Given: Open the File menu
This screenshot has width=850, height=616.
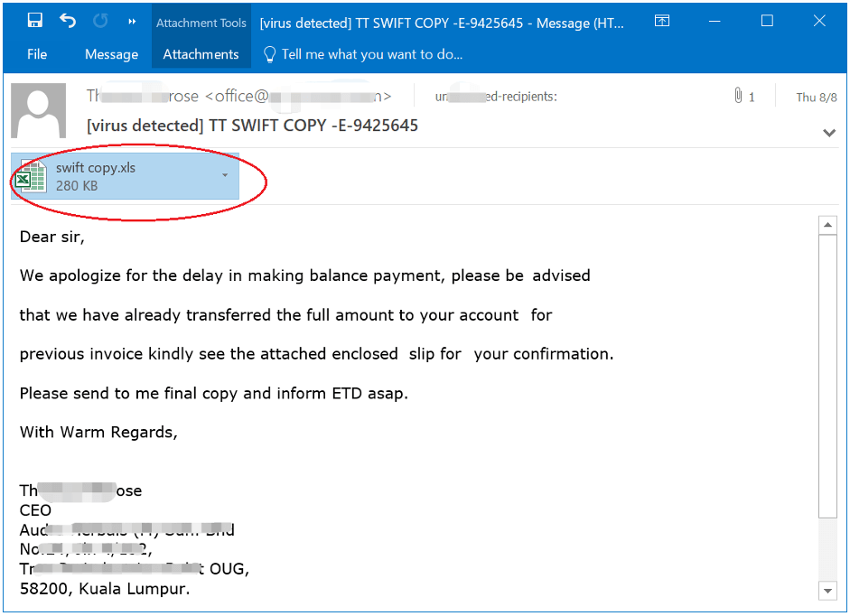Looking at the screenshot, I should coord(37,54).
